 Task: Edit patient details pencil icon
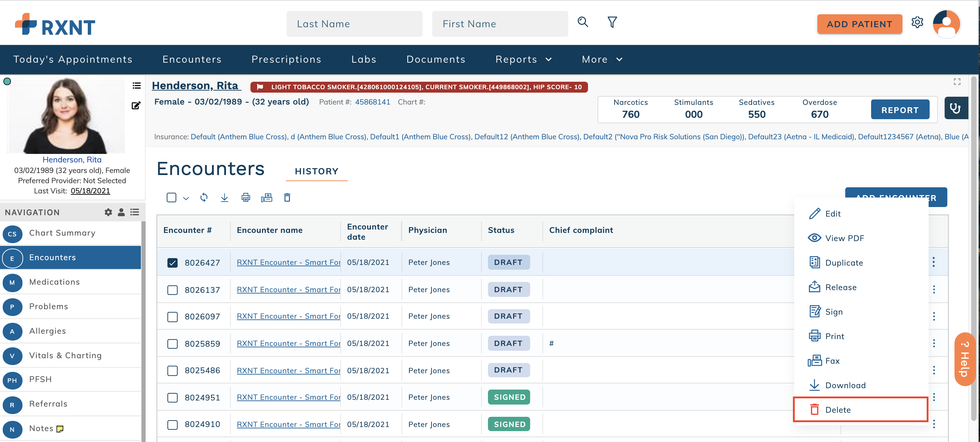point(136,106)
